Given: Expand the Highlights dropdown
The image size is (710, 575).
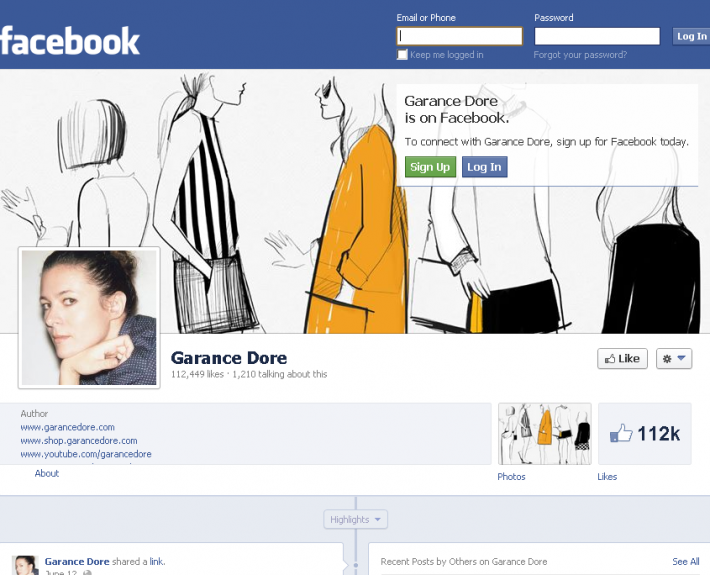Looking at the screenshot, I should (x=355, y=519).
